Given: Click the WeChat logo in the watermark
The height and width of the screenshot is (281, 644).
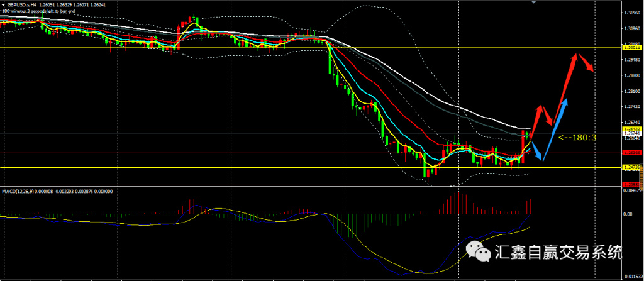Looking at the screenshot, I should pos(478,252).
